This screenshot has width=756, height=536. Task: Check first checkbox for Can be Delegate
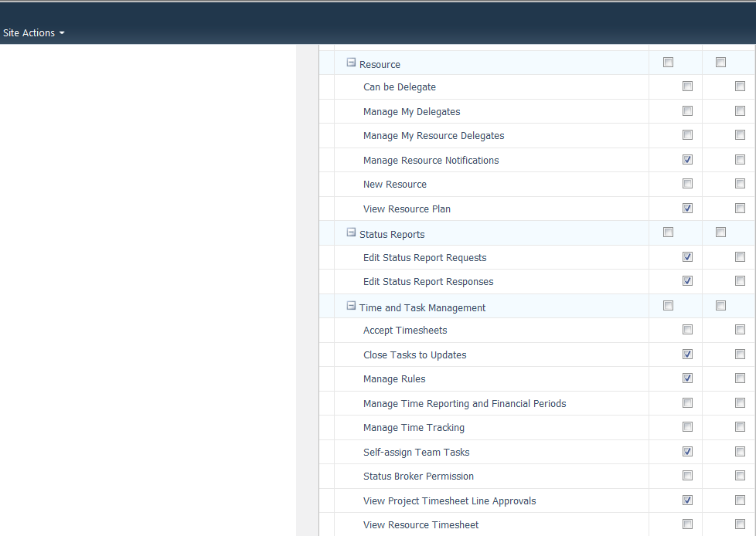[687, 87]
